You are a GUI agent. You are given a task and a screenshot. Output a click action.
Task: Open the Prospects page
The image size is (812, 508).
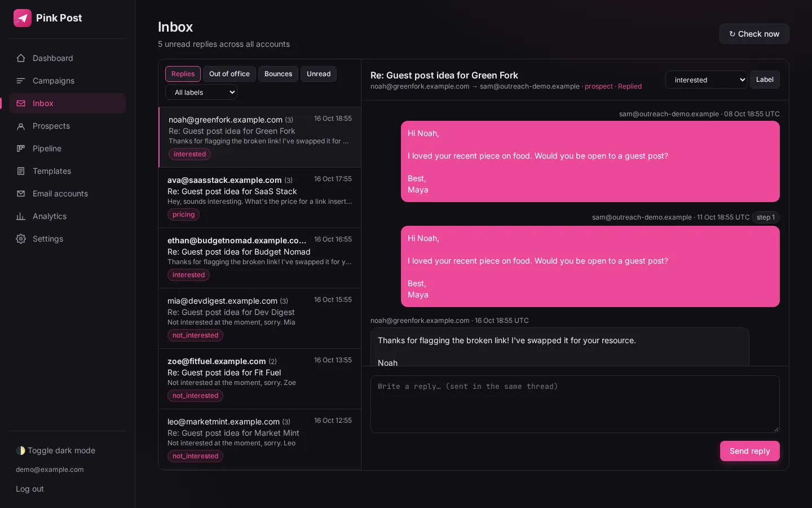click(x=67, y=126)
